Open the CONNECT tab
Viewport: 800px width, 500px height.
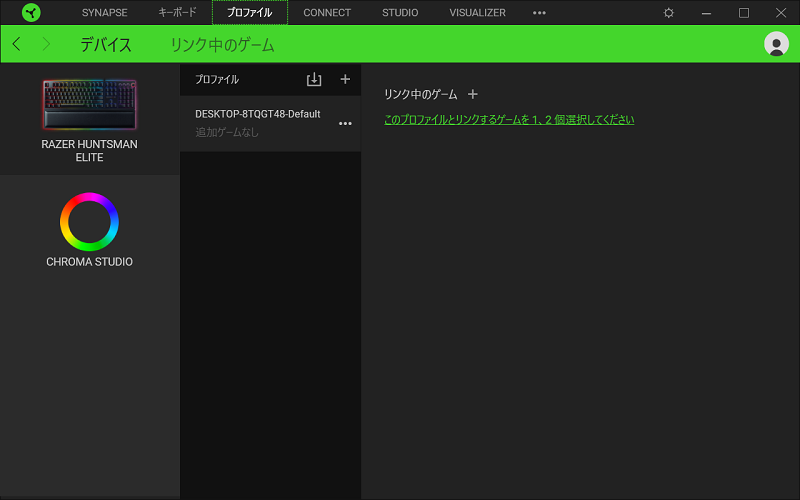click(x=327, y=12)
